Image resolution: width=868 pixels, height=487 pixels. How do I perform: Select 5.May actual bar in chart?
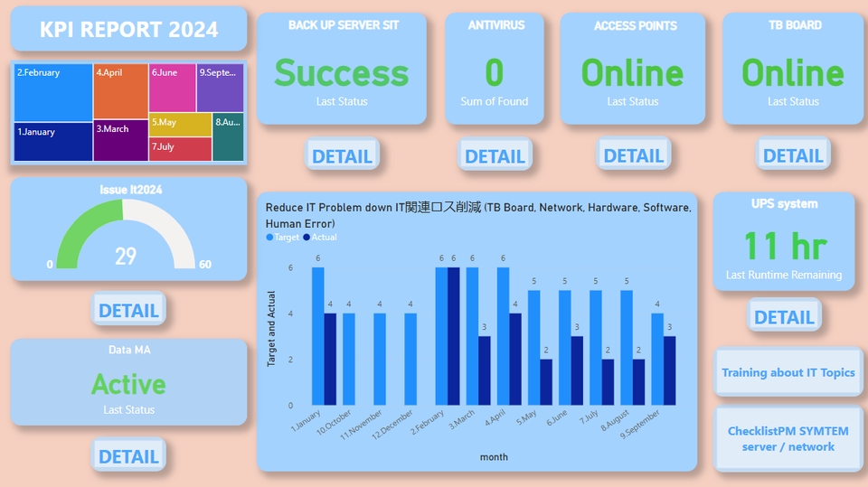coord(546,382)
